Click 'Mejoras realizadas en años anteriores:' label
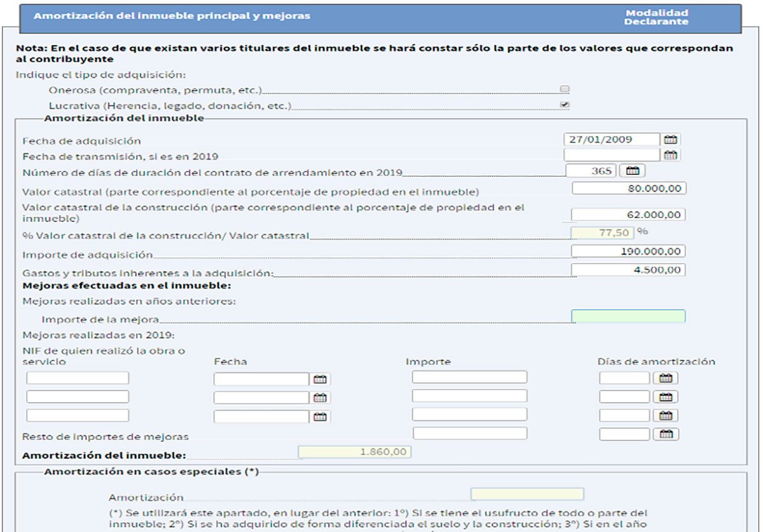The image size is (763, 532). (x=128, y=301)
